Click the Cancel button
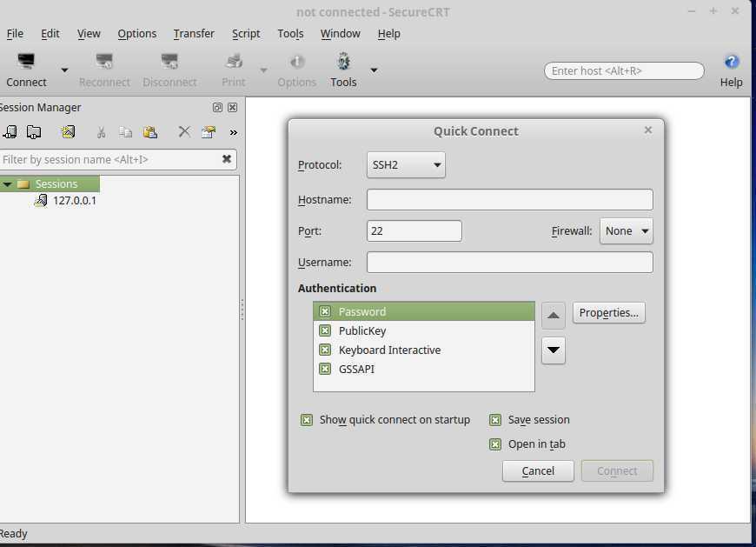Viewport: 756px width, 547px height. 538,470
